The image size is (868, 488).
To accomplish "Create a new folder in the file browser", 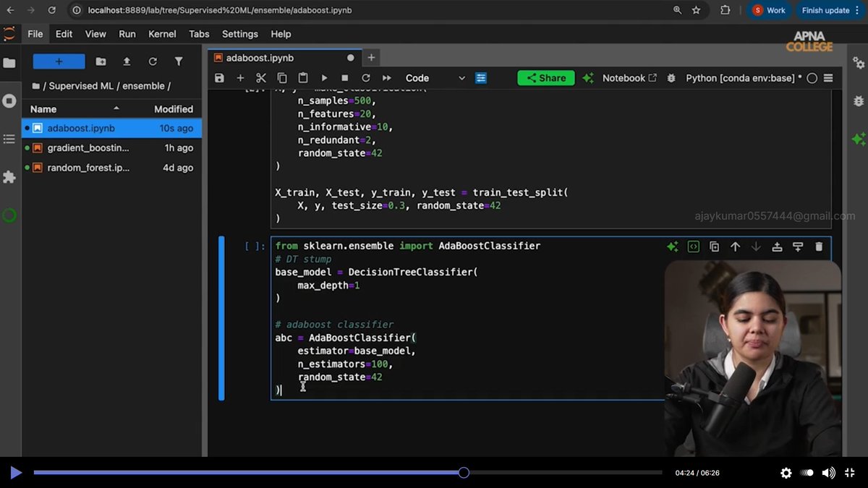I will [x=101, y=61].
